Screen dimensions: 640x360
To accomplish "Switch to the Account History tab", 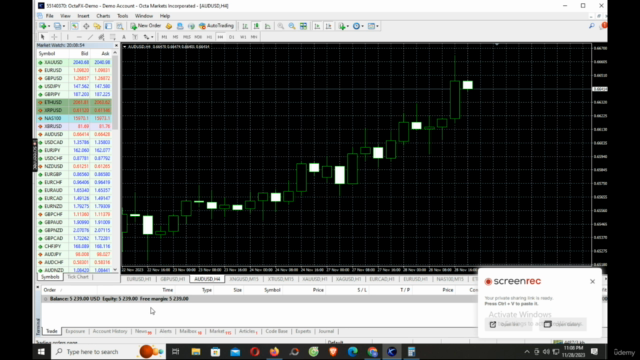I will [x=110, y=331].
